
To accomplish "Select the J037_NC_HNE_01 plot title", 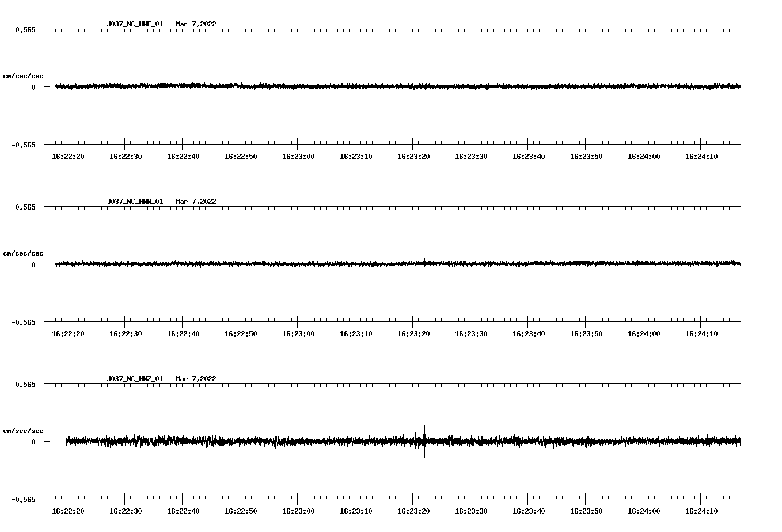I will [135, 24].
